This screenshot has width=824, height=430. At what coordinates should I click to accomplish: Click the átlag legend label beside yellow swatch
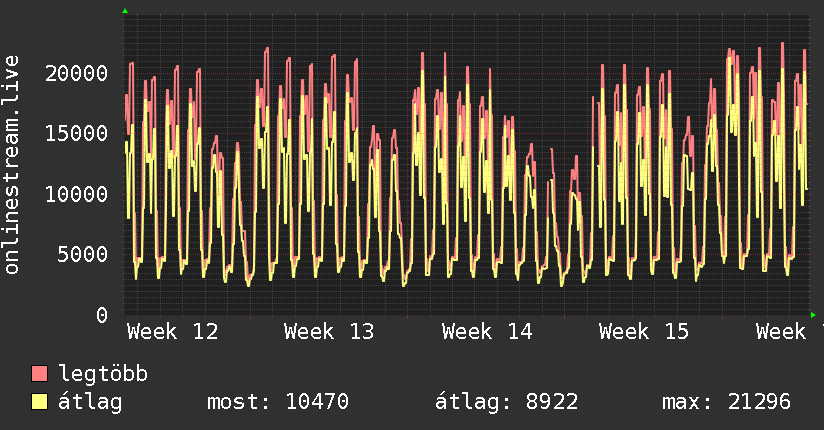point(90,402)
